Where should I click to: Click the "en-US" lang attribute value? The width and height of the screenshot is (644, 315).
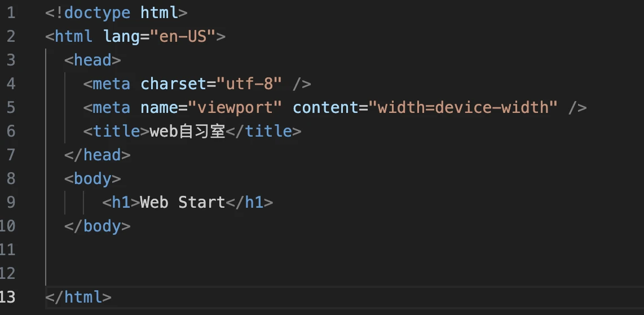point(182,37)
